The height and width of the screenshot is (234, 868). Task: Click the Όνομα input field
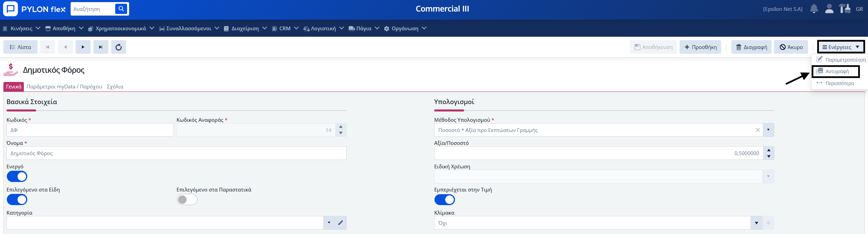(x=177, y=153)
